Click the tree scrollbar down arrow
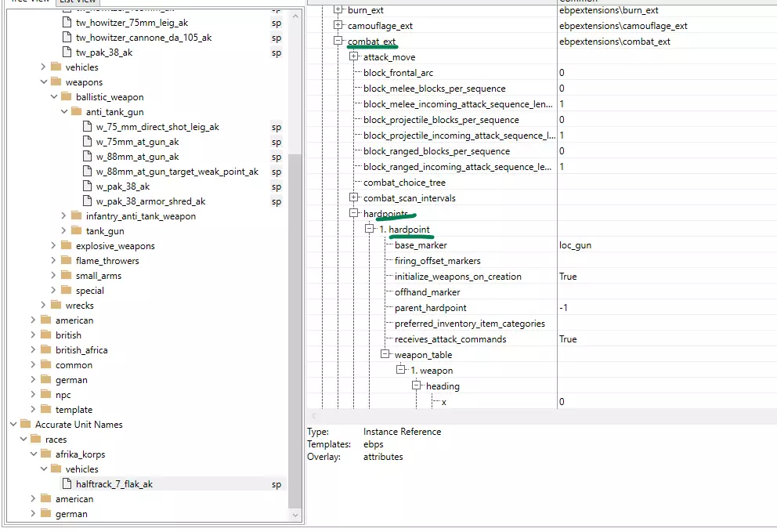The image size is (777, 532). (x=295, y=515)
